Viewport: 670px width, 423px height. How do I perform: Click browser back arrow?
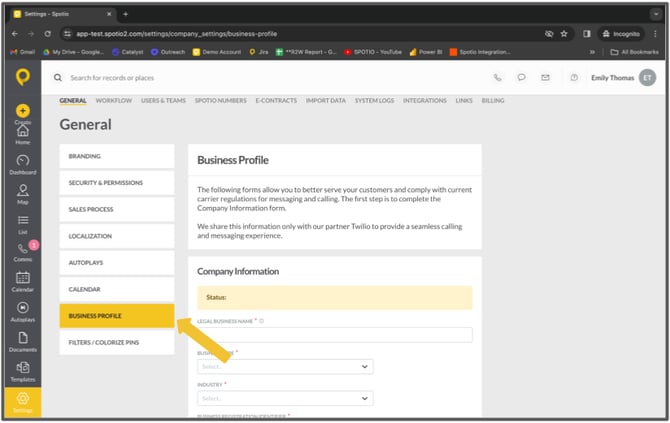(x=15, y=34)
